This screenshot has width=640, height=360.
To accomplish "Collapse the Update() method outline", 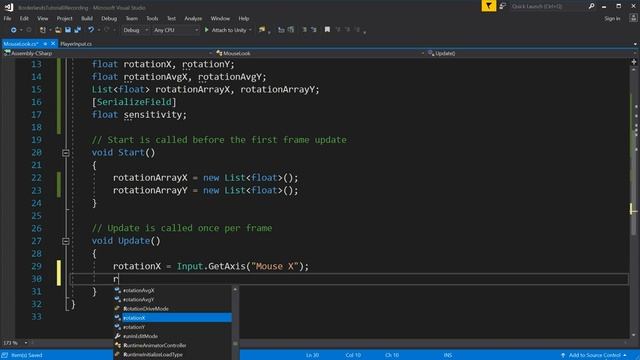I will tap(66, 241).
